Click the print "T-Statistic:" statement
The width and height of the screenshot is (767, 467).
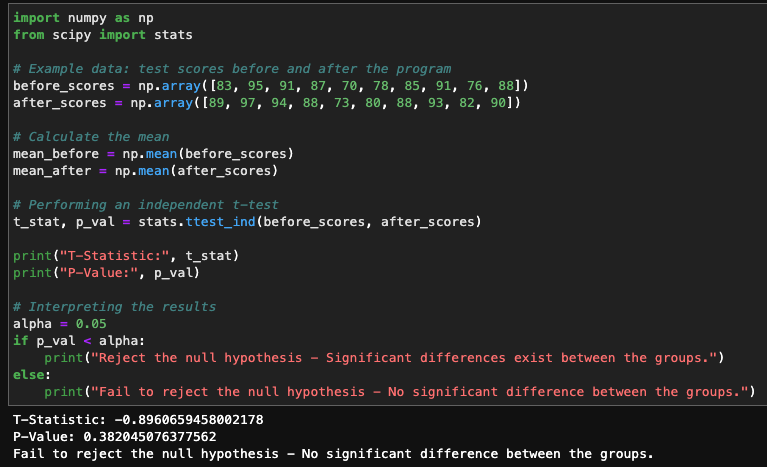click(126, 256)
